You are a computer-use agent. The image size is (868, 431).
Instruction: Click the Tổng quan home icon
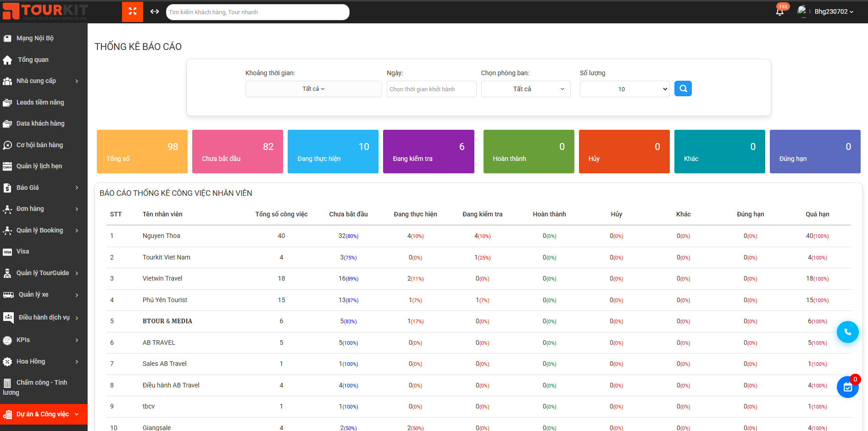click(x=7, y=60)
